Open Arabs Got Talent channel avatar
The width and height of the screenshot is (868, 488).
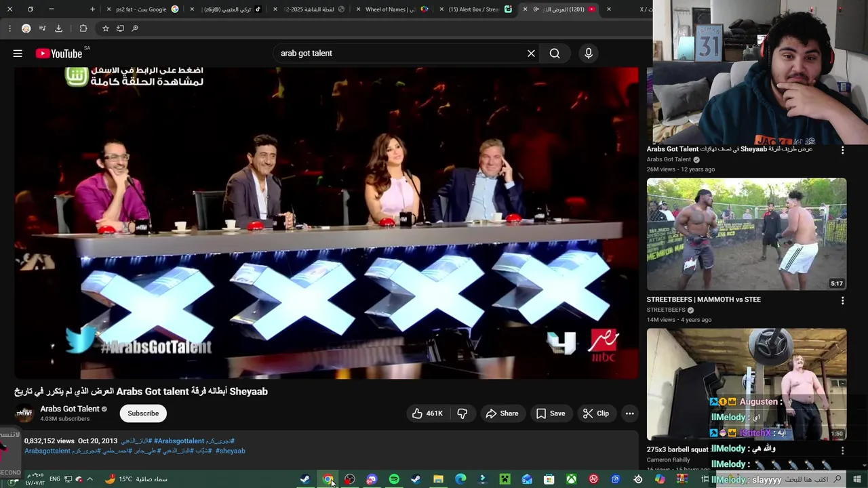[24, 413]
